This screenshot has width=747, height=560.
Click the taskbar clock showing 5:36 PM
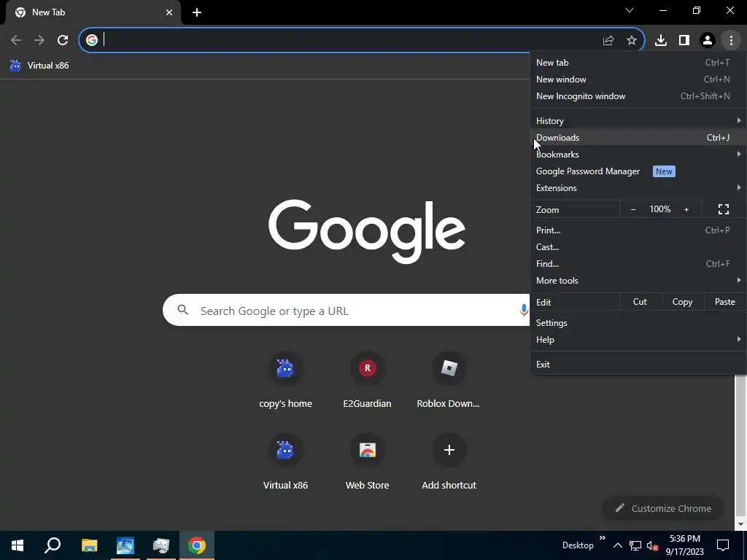pyautogui.click(x=684, y=545)
